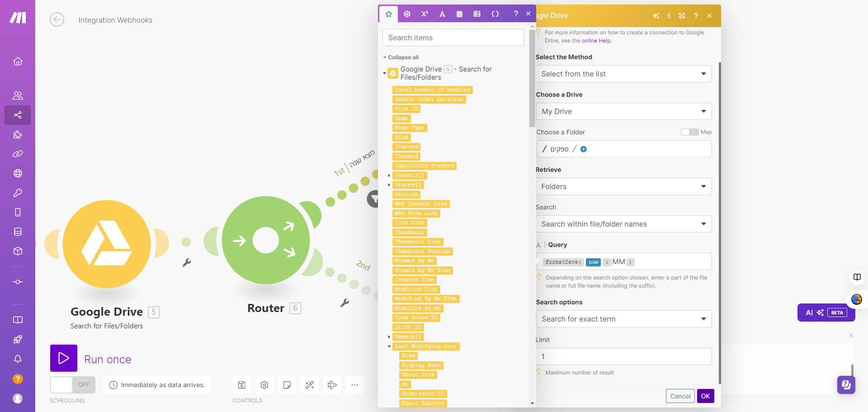Insert the File ID mapping pill
Viewport: 868px width, 412px height.
[x=406, y=109]
